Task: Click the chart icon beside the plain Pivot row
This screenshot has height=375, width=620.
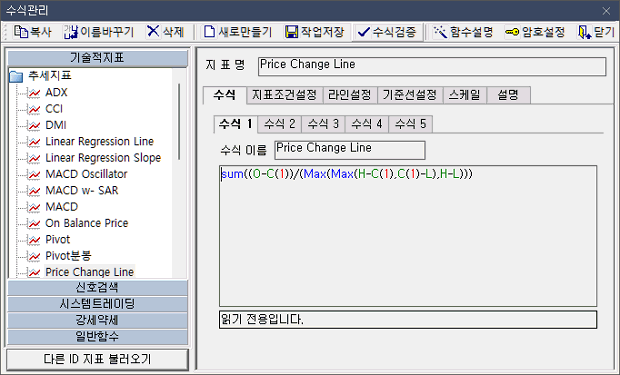Action: click(34, 240)
